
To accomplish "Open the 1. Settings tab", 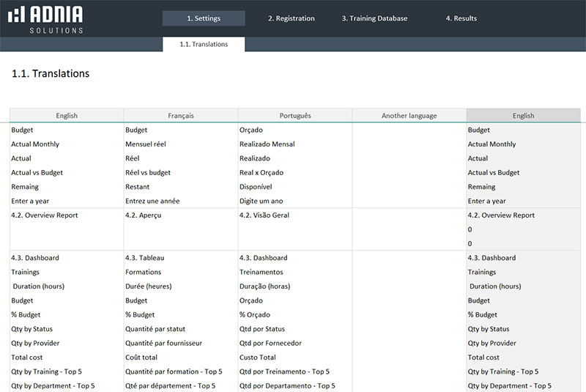I will coord(203,18).
